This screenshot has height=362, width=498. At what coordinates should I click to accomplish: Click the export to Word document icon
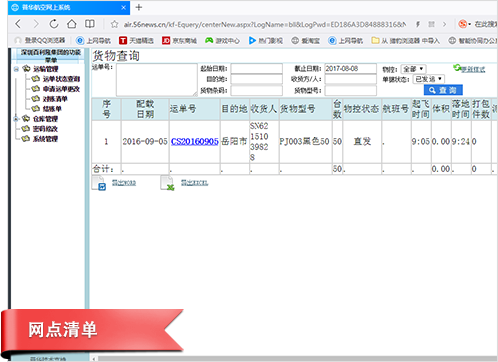99,183
